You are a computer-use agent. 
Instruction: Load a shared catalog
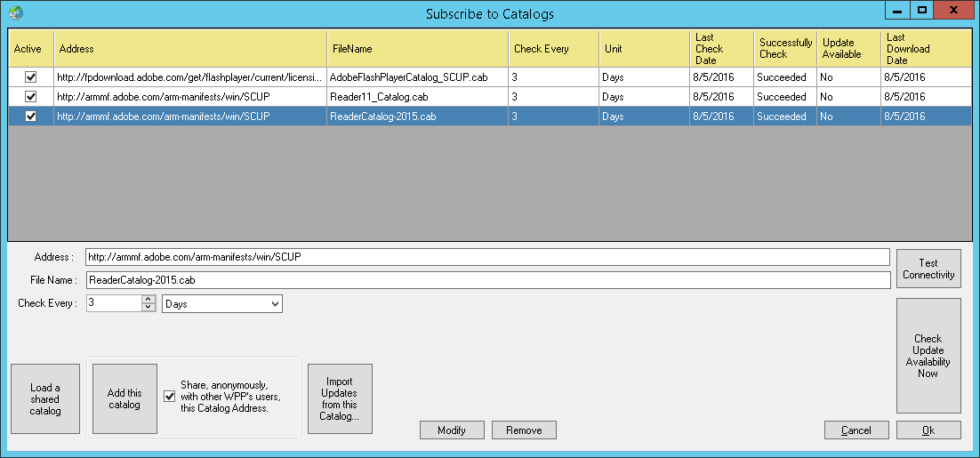pos(45,398)
